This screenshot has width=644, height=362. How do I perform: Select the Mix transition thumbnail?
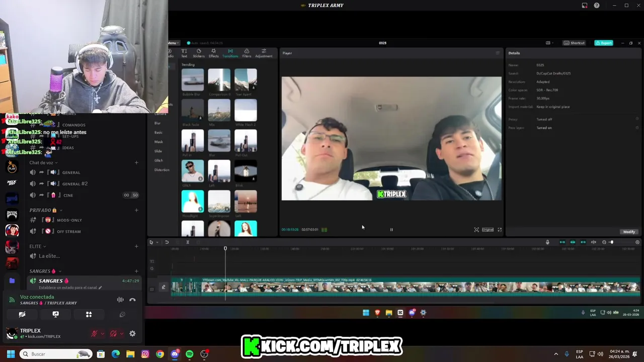[219, 110]
